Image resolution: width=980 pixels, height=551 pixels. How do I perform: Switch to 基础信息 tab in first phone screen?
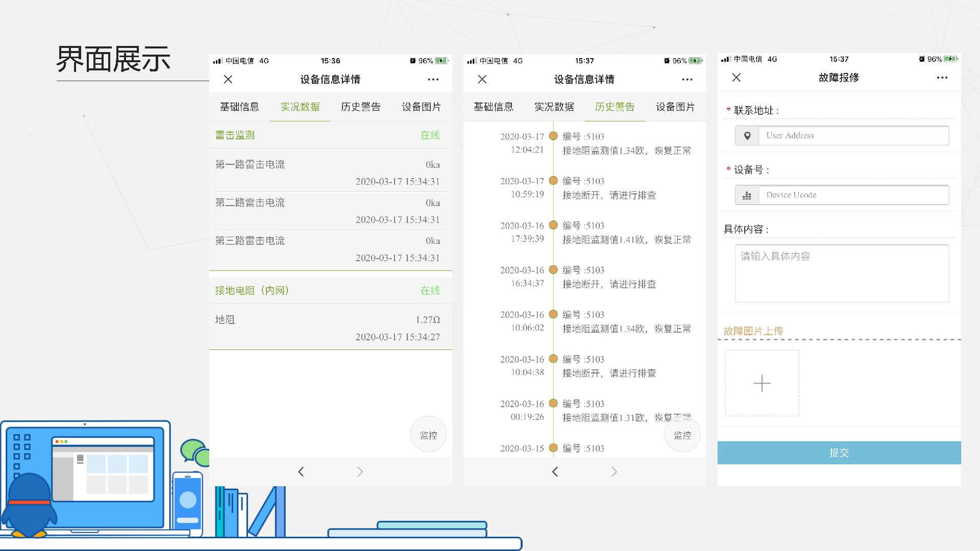[x=239, y=107]
